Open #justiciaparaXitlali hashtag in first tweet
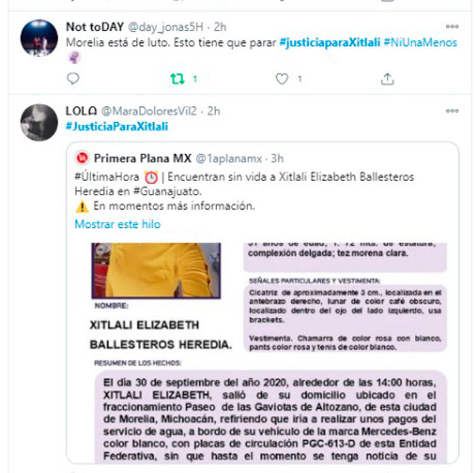This screenshot has height=473, width=476. pos(330,42)
